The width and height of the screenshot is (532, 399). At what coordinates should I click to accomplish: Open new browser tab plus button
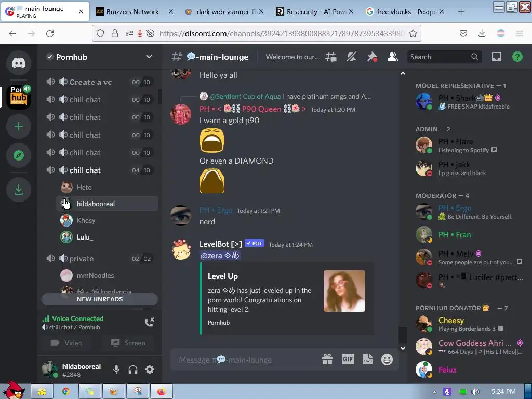click(461, 12)
